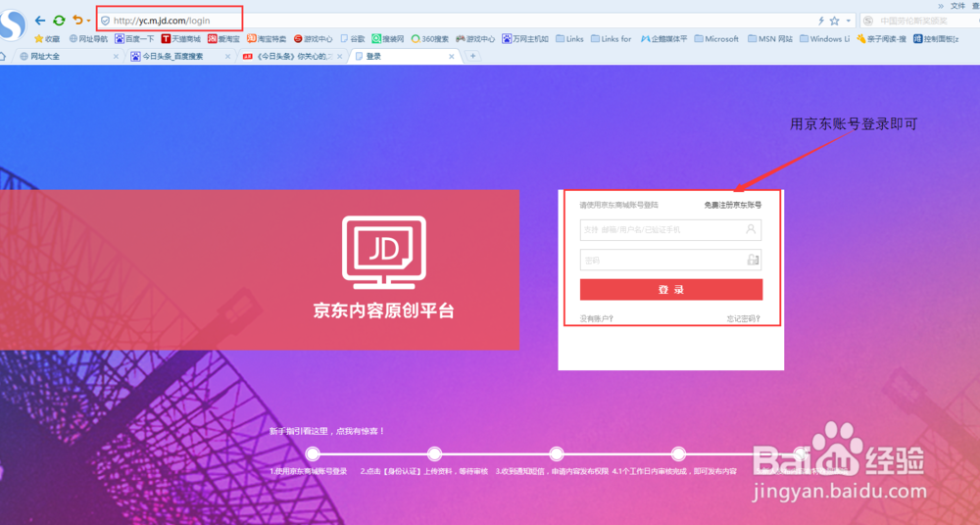Screen dimensions: 980x525
Task: Click 没有账户? link
Action: (x=597, y=318)
